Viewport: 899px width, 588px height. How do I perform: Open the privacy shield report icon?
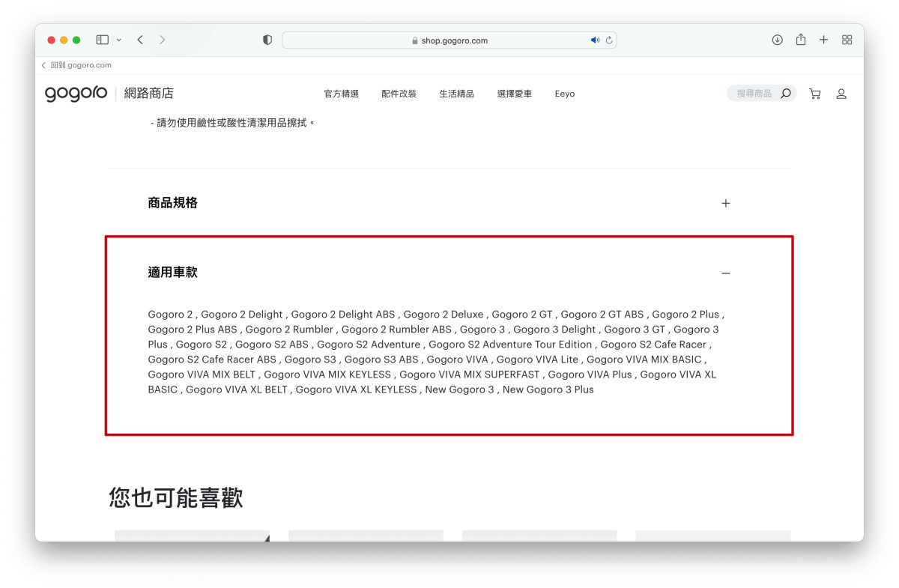267,40
